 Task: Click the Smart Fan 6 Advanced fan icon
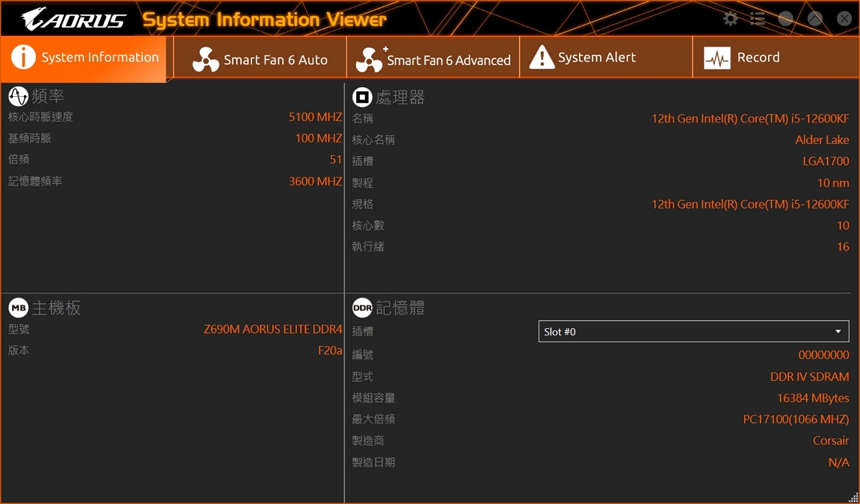coord(370,59)
